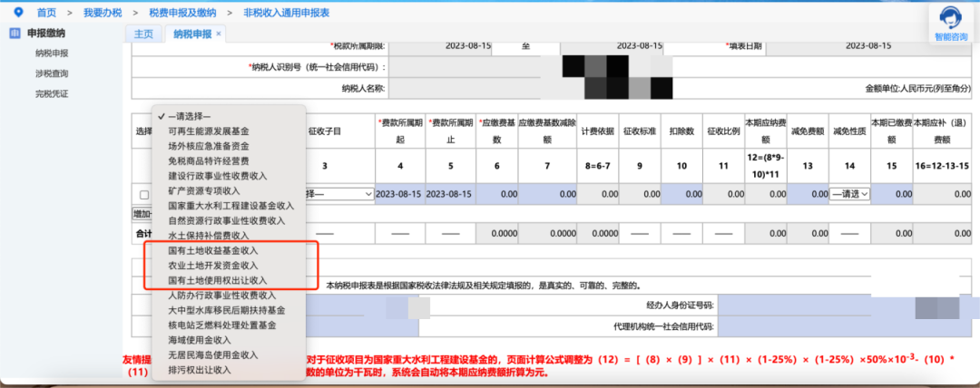Go to 我要办税 in the breadcrumb
This screenshot has height=388, width=980.
tap(101, 13)
